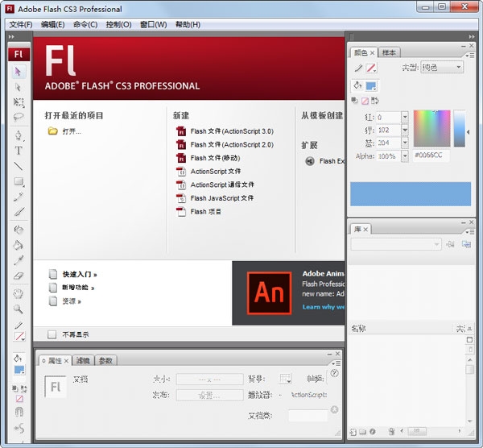Click the Open folder icon under recent items
Screen dimensions: 483x448
coord(53,131)
